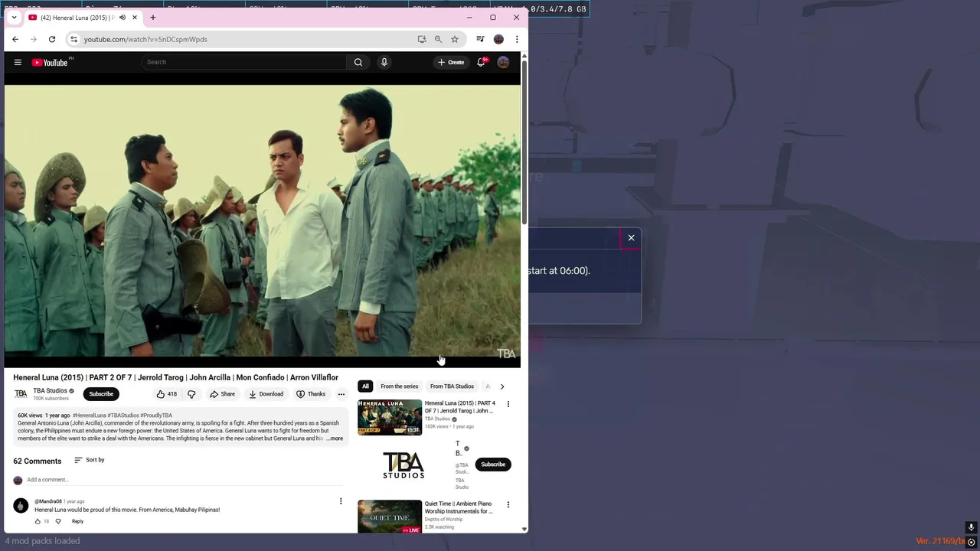Select the From the series chip
980x551 pixels.
pos(400,386)
